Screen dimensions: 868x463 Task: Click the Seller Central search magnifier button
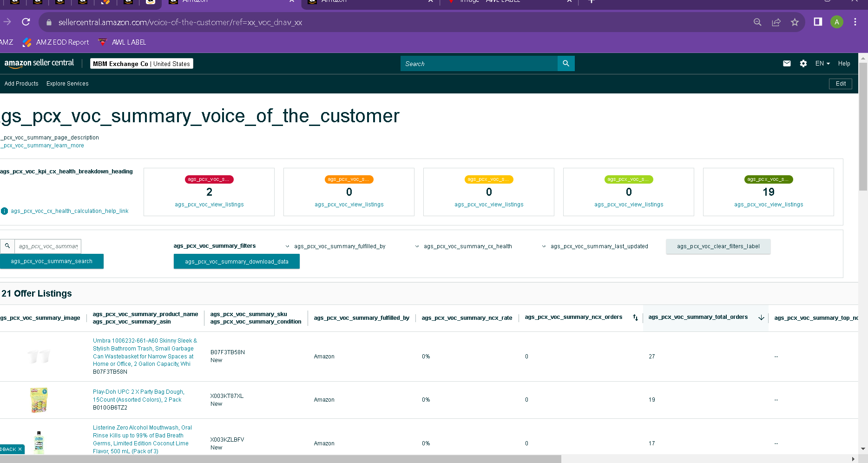point(566,64)
